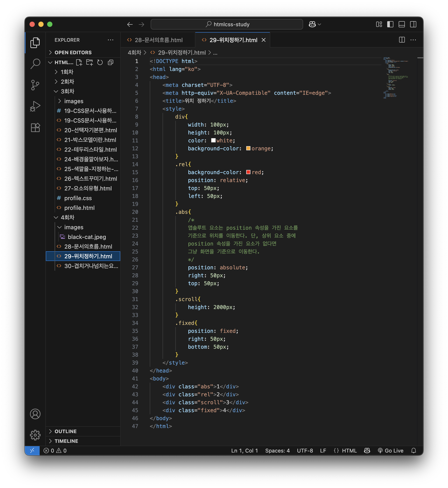The image size is (448, 488).
Task: Click Go Live in the status bar
Action: [x=391, y=450]
